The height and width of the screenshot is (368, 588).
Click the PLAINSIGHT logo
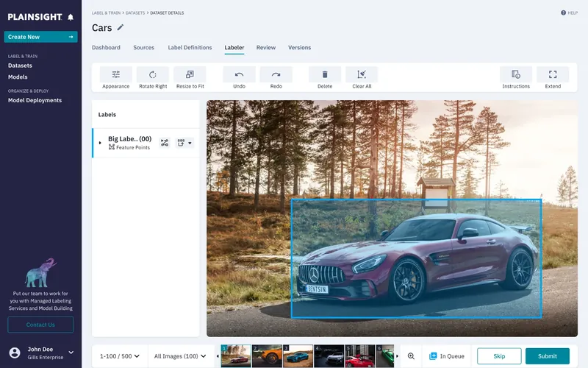coord(35,17)
